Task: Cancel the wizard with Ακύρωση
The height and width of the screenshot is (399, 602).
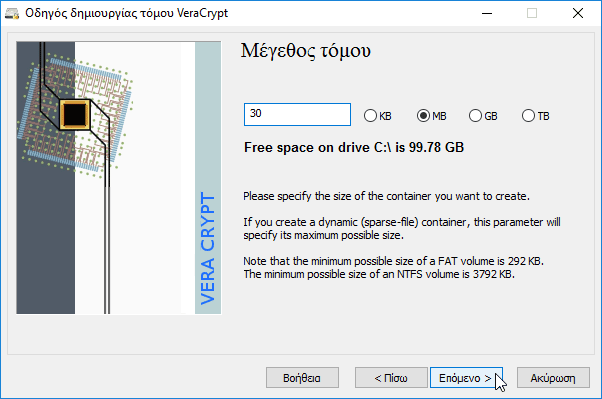Action: [x=553, y=378]
